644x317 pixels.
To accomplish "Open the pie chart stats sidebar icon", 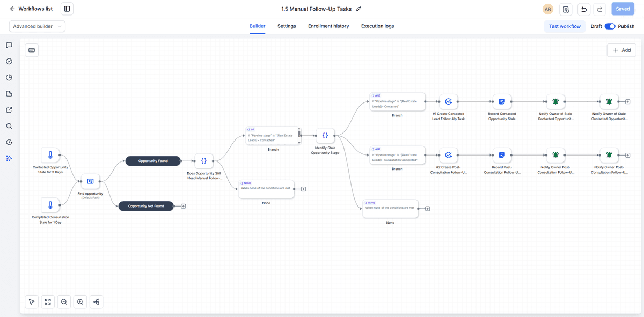I will pos(9,77).
